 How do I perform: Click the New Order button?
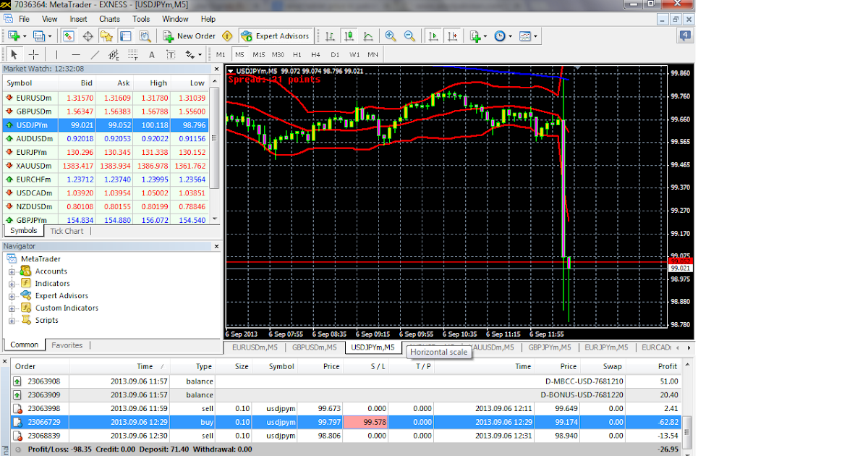coord(190,35)
